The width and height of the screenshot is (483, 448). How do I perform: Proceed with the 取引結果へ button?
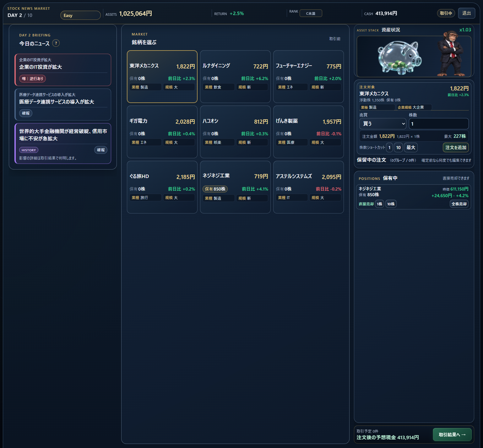(x=452, y=435)
